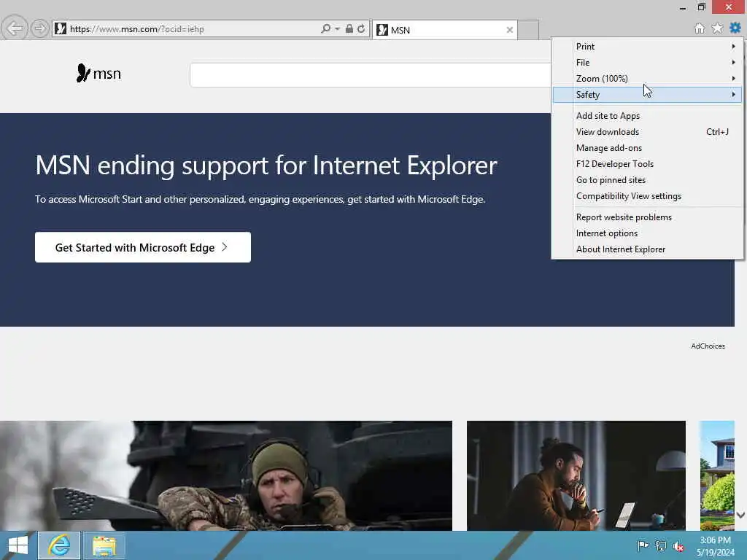Click inside the MSN search box

click(370, 75)
